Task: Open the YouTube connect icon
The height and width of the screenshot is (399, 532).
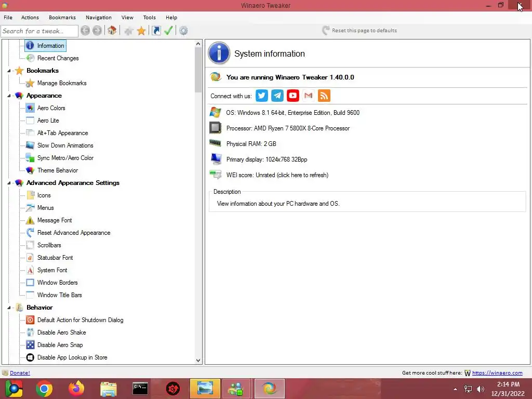Action: point(293,96)
